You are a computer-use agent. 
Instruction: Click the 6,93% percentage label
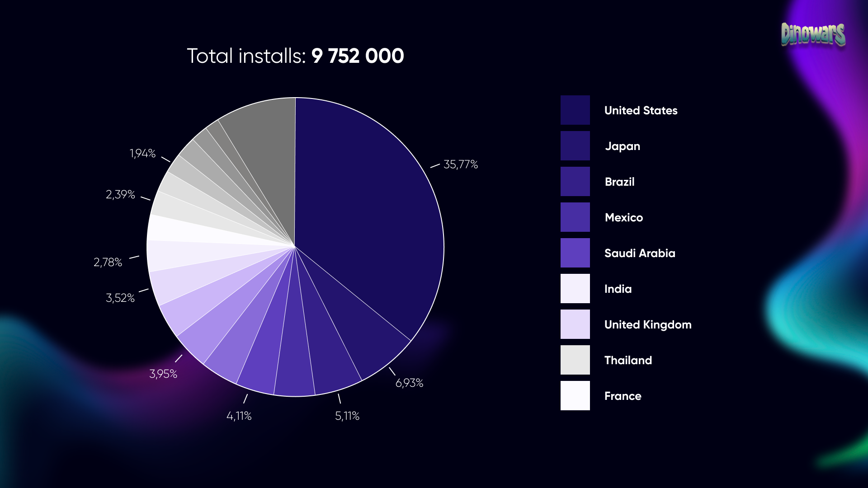click(409, 383)
